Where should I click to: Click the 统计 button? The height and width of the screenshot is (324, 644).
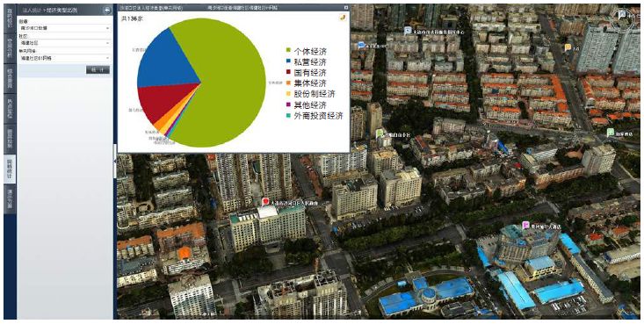98,70
